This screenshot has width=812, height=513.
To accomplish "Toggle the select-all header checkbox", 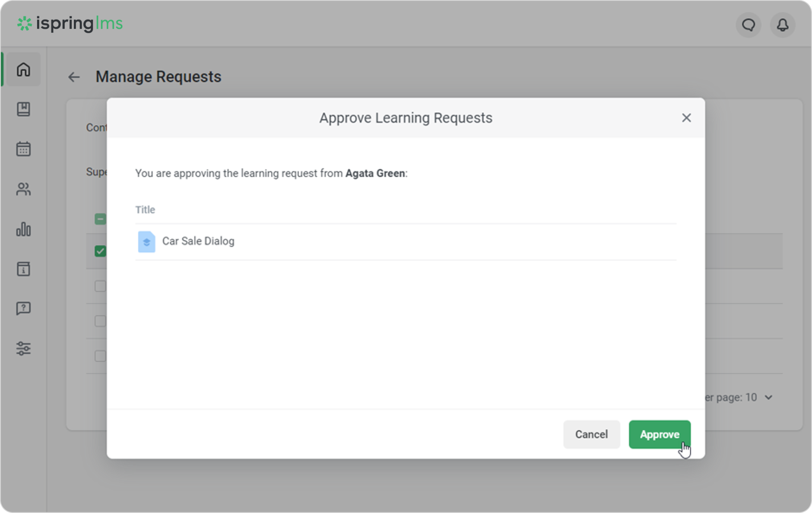I will pos(100,219).
